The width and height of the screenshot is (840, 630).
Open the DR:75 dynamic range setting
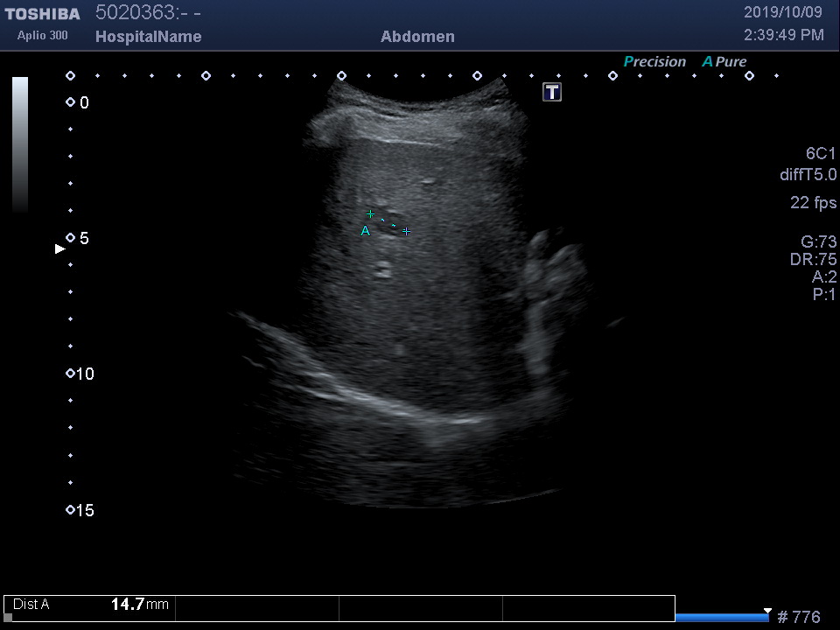point(813,260)
